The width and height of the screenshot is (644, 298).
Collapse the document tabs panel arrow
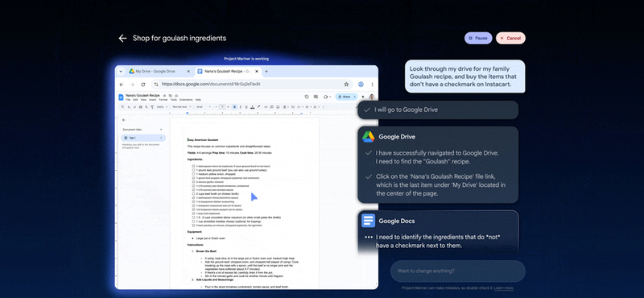124,120
